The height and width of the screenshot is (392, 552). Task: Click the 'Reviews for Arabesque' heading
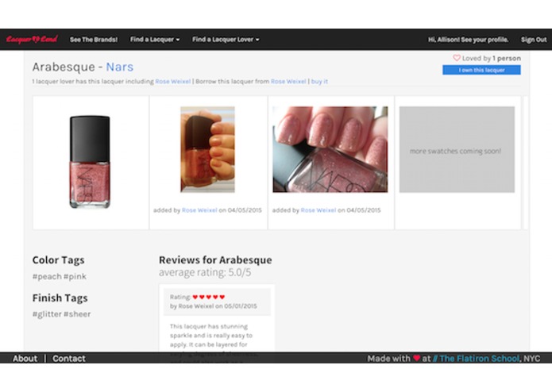pyautogui.click(x=215, y=259)
